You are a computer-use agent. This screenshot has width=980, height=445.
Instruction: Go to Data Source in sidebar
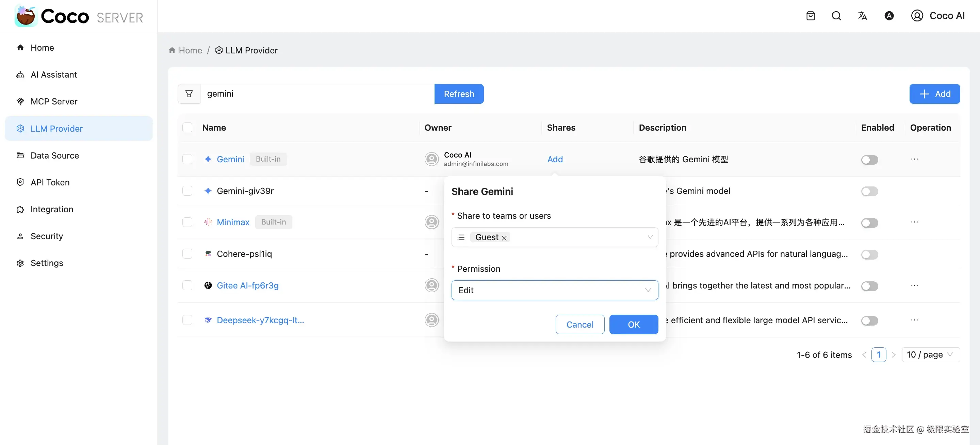54,155
